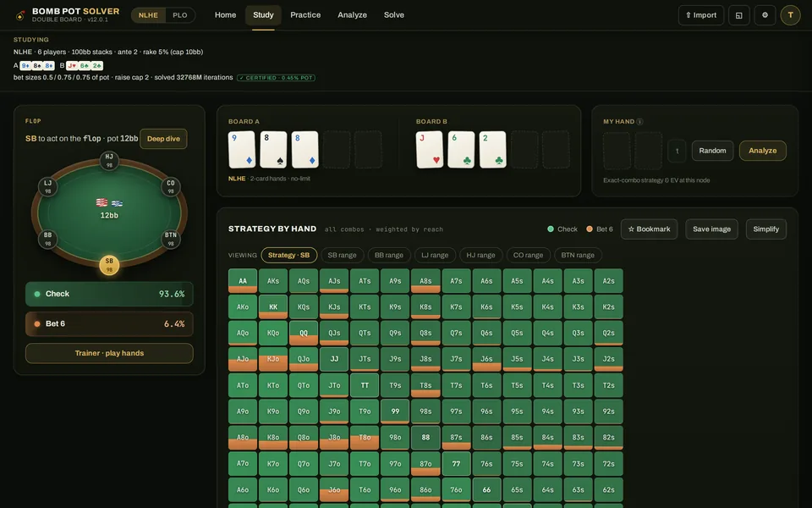Click the large 8 of spades on Board A
Image resolution: width=812 pixels, height=508 pixels.
pos(273,149)
